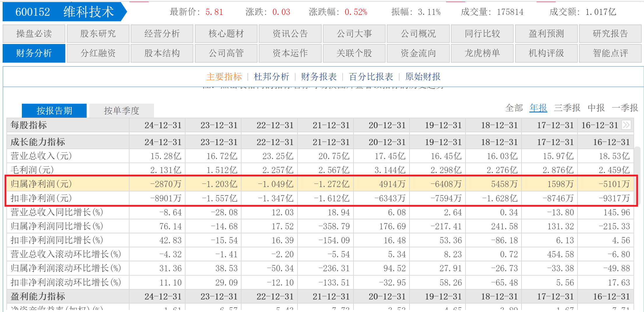Click the double-arrow icon beside 16-12-31
This screenshot has width=644, height=312.
tap(626, 125)
